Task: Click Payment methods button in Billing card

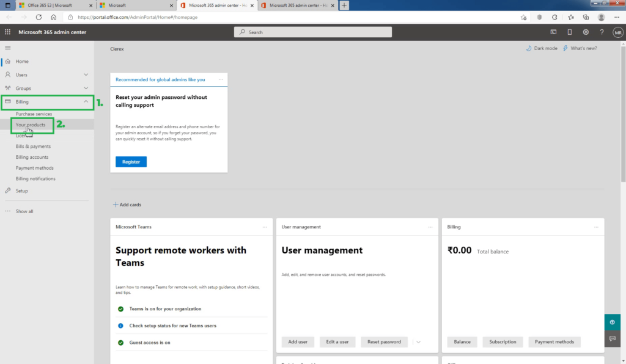Action: (554, 341)
